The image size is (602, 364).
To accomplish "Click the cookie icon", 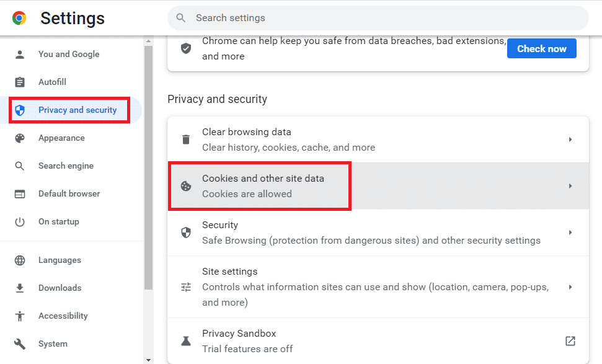I will point(186,186).
